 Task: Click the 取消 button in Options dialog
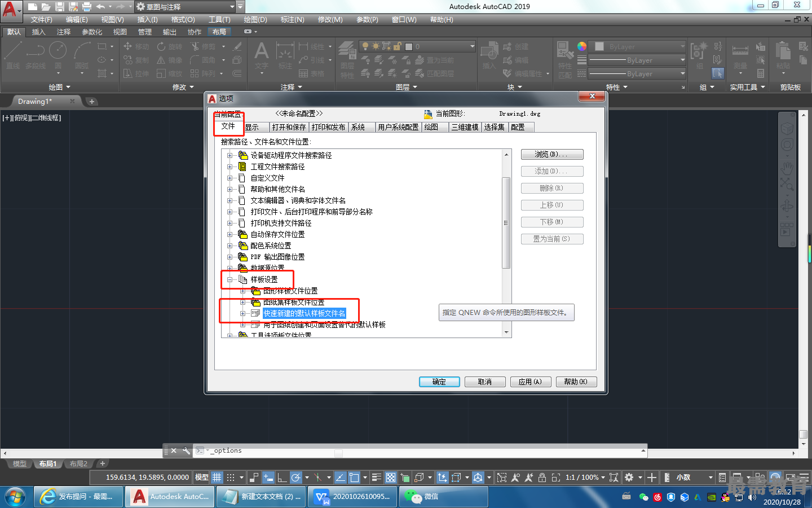point(485,382)
